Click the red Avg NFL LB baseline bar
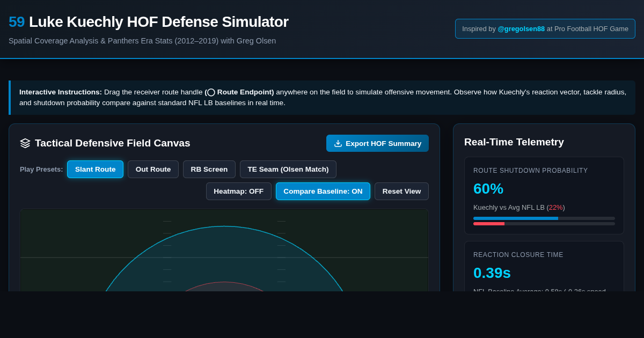Image resolution: width=644 pixels, height=338 pixels. pyautogui.click(x=489, y=224)
